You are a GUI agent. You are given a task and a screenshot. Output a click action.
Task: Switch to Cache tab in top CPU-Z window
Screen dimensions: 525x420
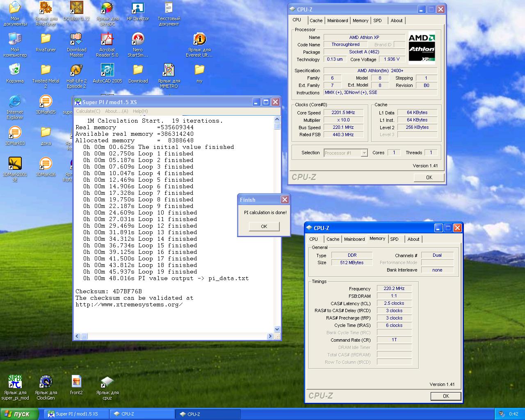316,21
